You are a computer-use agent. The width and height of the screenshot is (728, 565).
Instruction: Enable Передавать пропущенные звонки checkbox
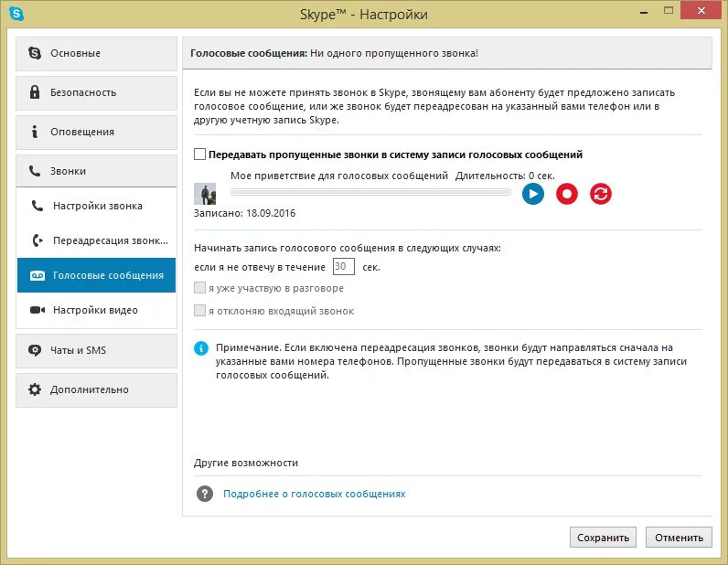click(199, 155)
